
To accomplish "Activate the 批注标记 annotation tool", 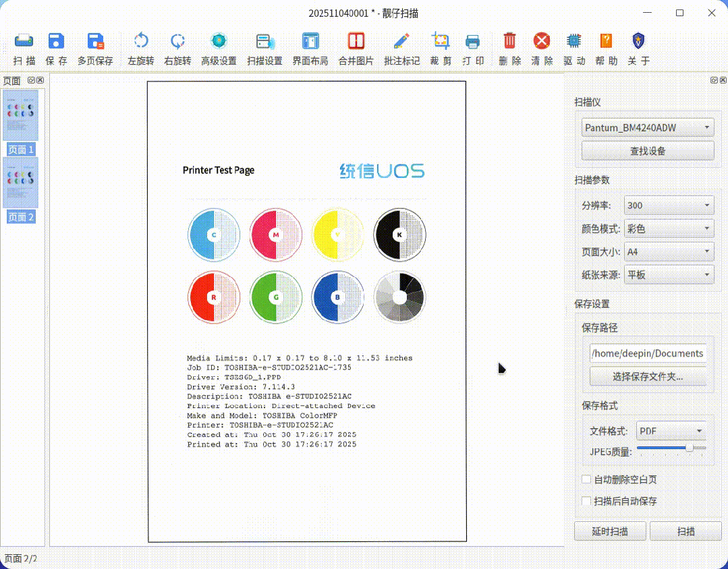I will 401,49.
